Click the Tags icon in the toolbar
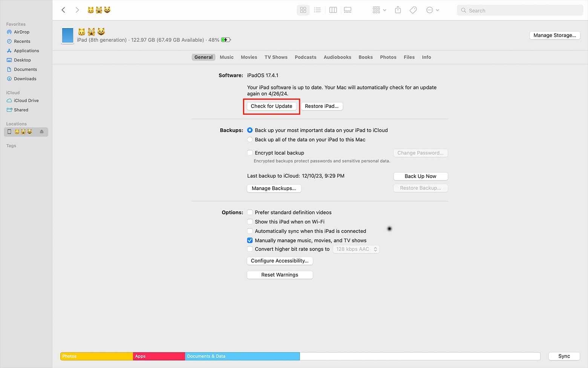The image size is (588, 368). (x=413, y=10)
